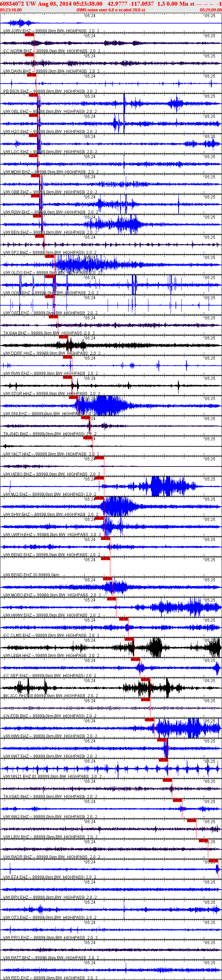Select the UW.LRIV.BHZ station label
The image size is (222, 980).
(x=16, y=837)
